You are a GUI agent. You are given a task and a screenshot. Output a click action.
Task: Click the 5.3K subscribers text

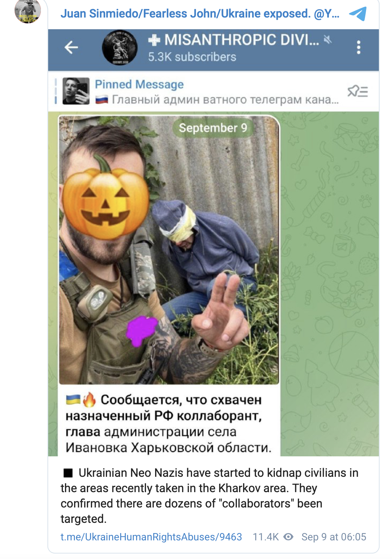pyautogui.click(x=192, y=57)
